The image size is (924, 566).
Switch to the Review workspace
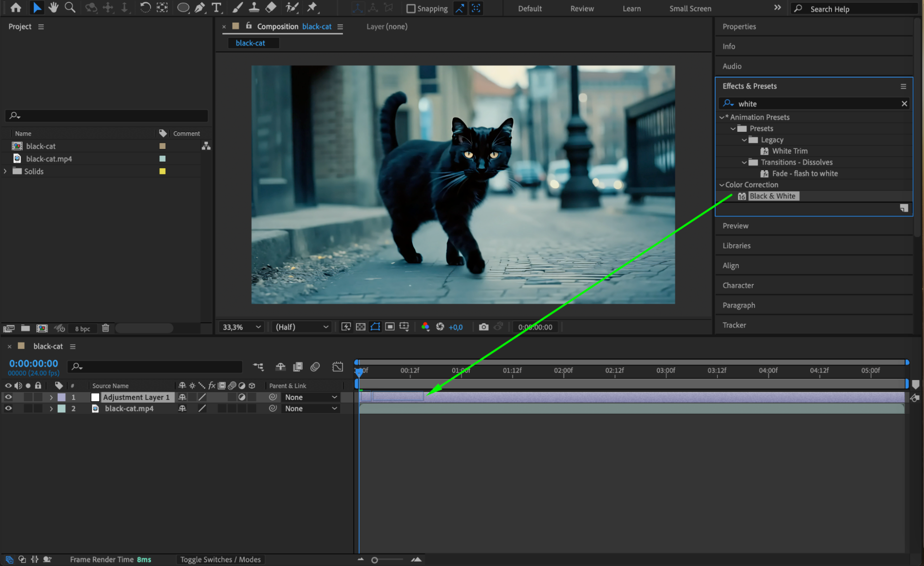point(581,8)
